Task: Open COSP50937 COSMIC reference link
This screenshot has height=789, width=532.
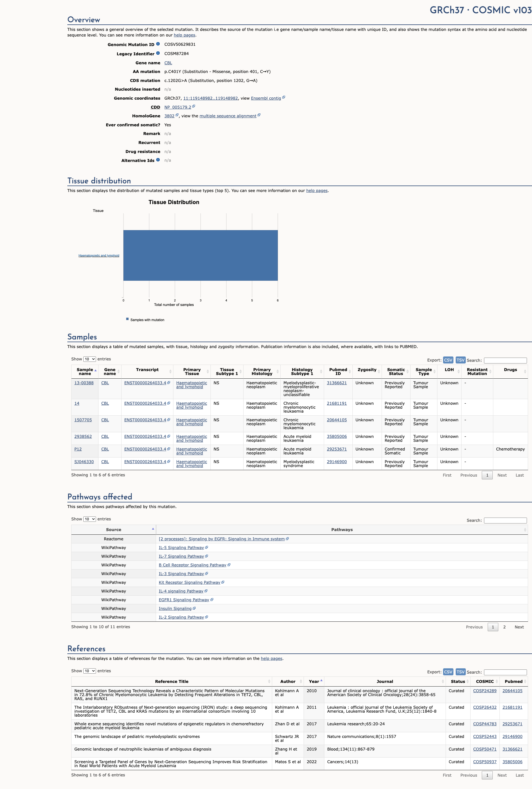Action: tap(485, 762)
